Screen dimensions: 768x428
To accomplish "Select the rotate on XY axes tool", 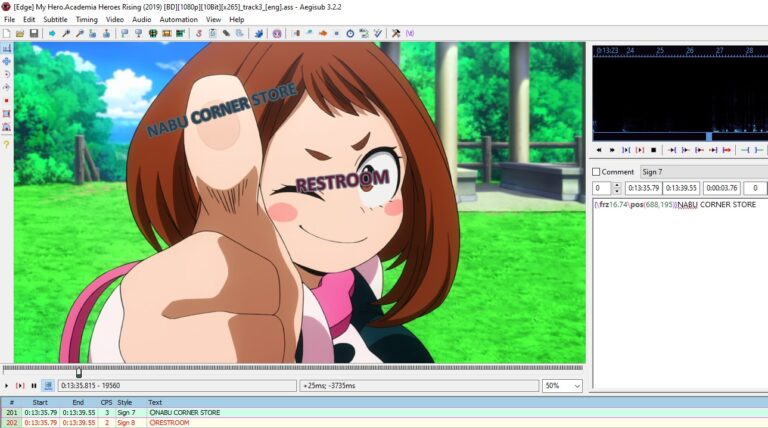I will coord(6,88).
